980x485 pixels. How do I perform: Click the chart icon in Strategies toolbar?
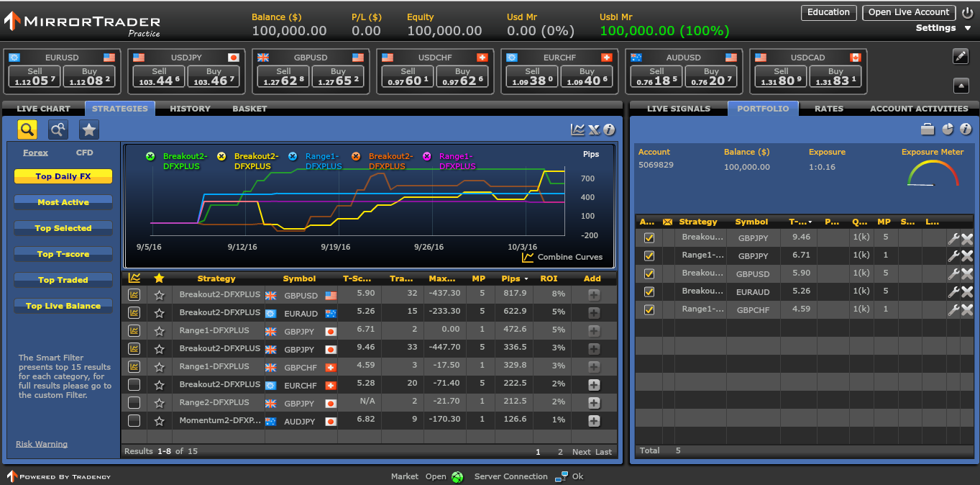[x=578, y=130]
